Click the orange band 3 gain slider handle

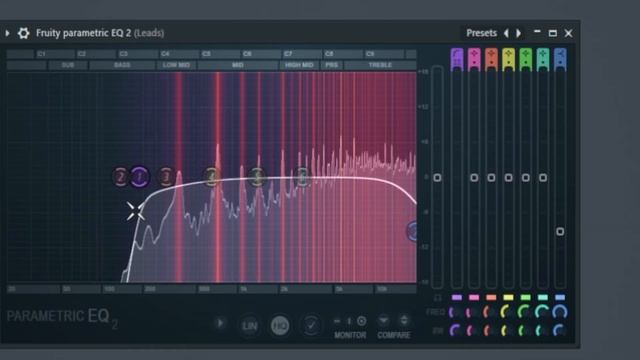pos(491,178)
